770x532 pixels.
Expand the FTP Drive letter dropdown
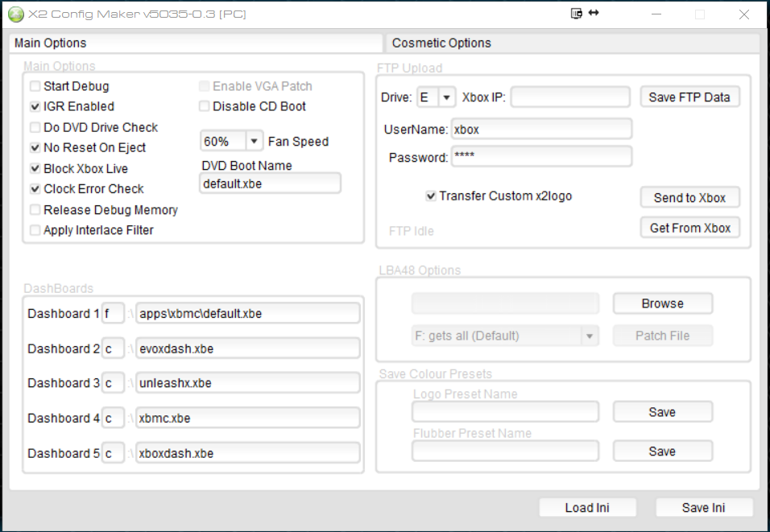pos(446,97)
